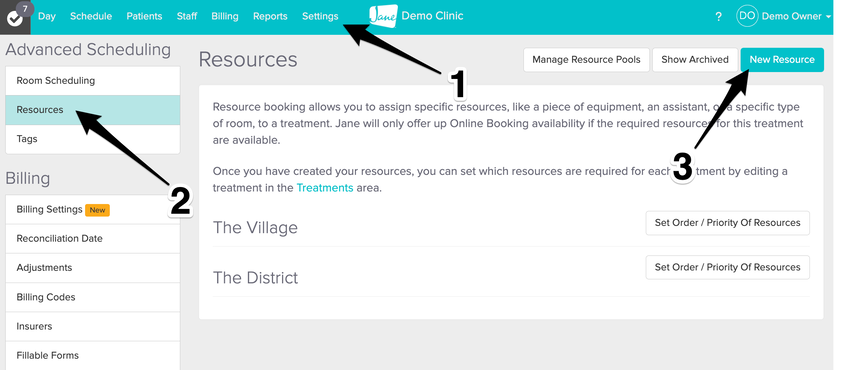Click the Jane logo icon

coord(383,16)
